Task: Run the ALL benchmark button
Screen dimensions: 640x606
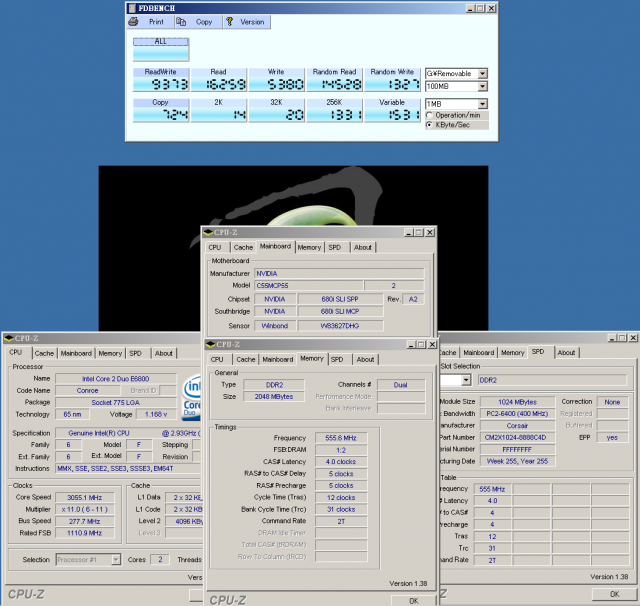Action: 161,49
